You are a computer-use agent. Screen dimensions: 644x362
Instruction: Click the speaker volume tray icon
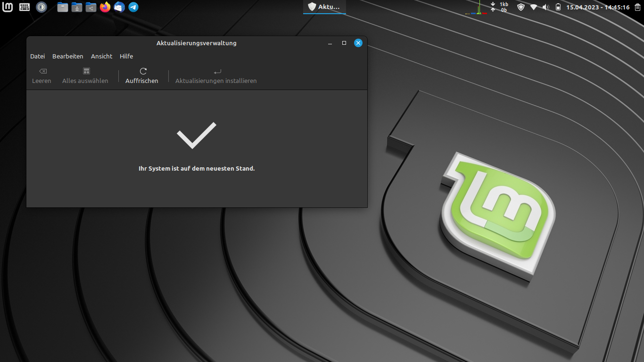[546, 7]
